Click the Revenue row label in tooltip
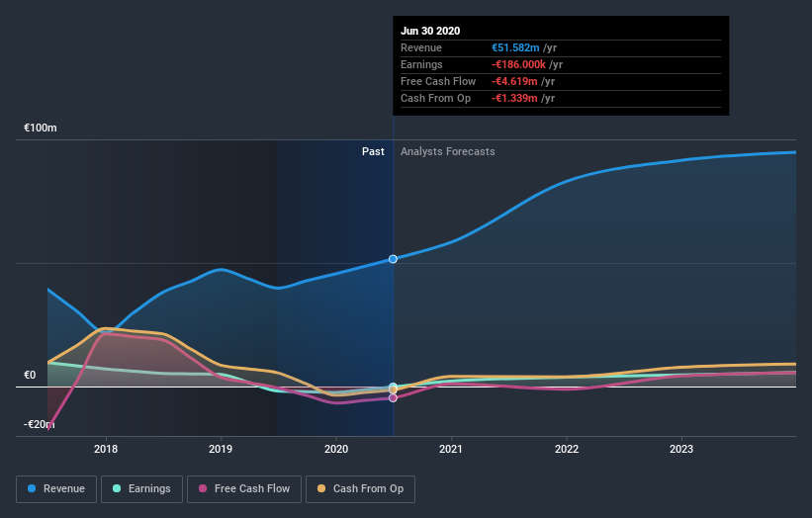Screen dimensions: 812x518 click(x=421, y=47)
